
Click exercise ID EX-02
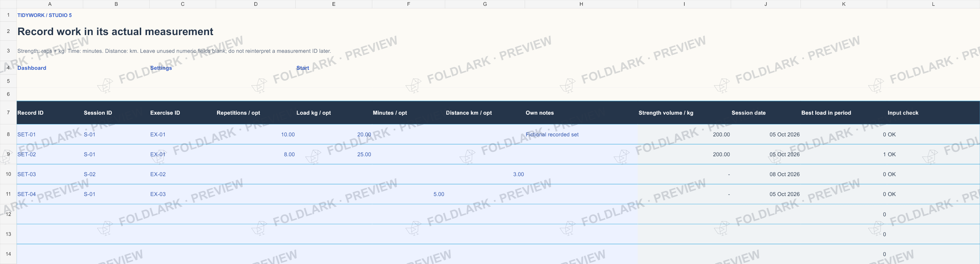click(183, 174)
